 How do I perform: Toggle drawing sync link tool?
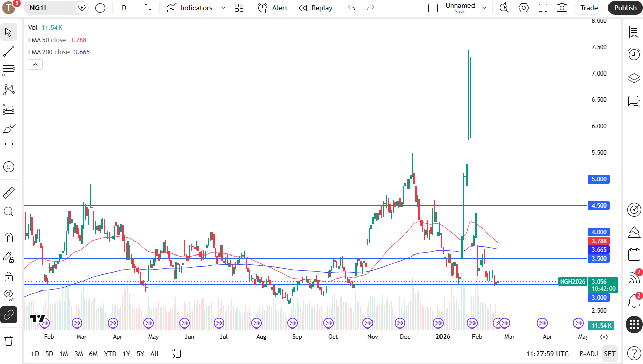point(9,315)
